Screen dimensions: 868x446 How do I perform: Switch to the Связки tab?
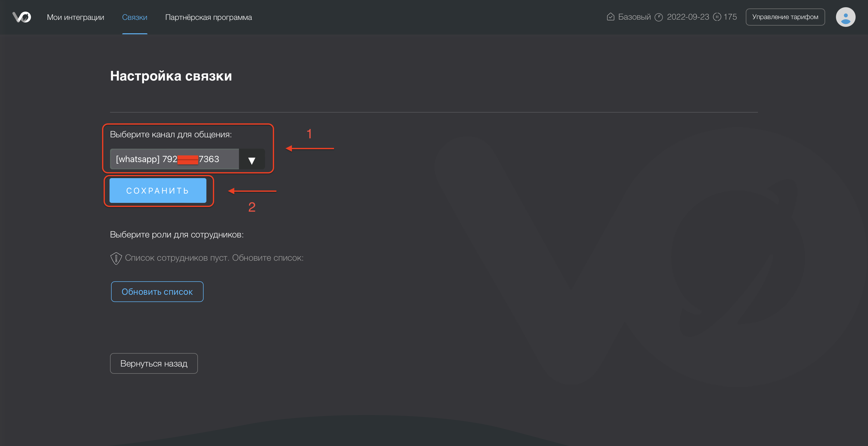(x=134, y=17)
